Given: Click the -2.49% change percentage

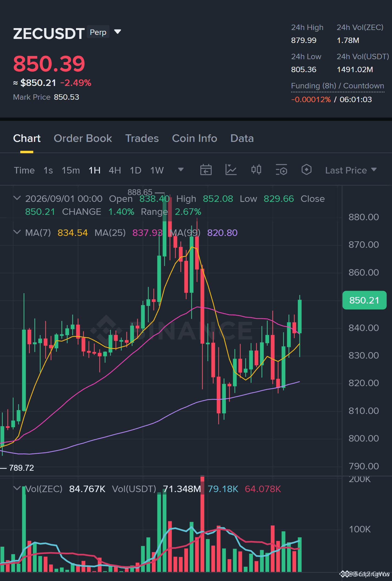Looking at the screenshot, I should pos(76,83).
